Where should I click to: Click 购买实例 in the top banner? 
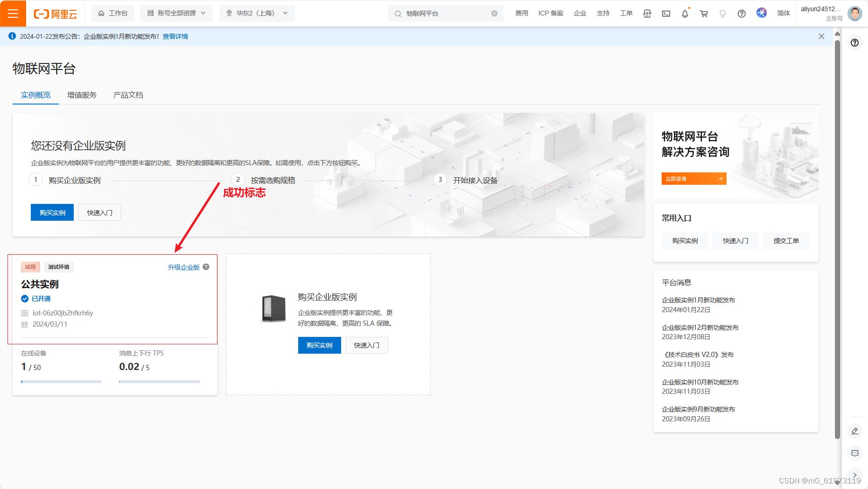[x=52, y=212]
